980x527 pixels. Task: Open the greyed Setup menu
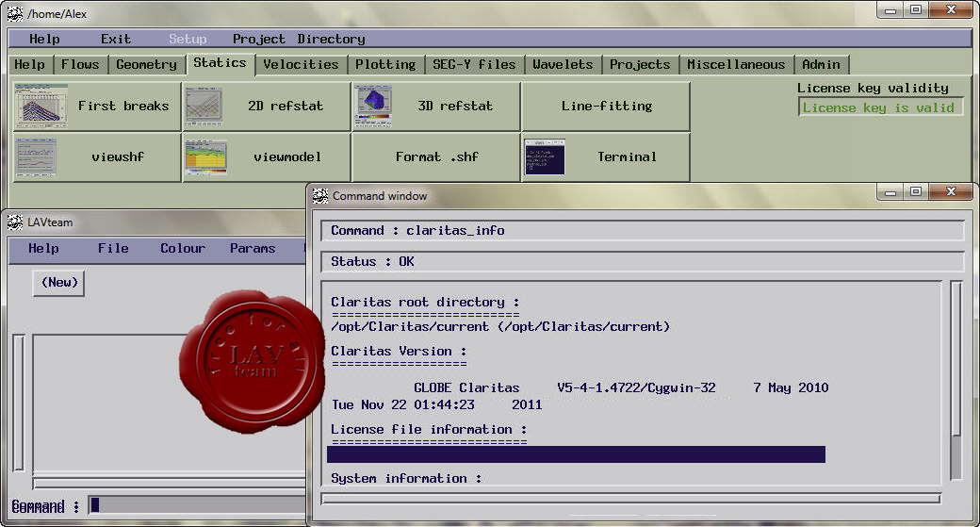[188, 39]
